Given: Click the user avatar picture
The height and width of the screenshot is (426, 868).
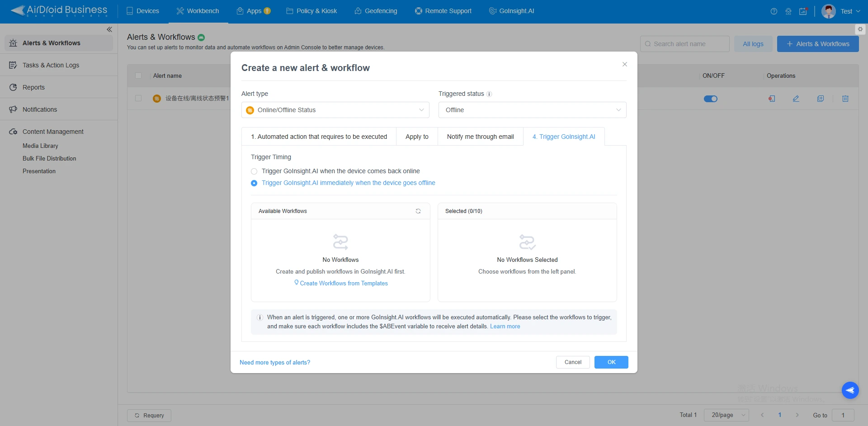Looking at the screenshot, I should (829, 11).
